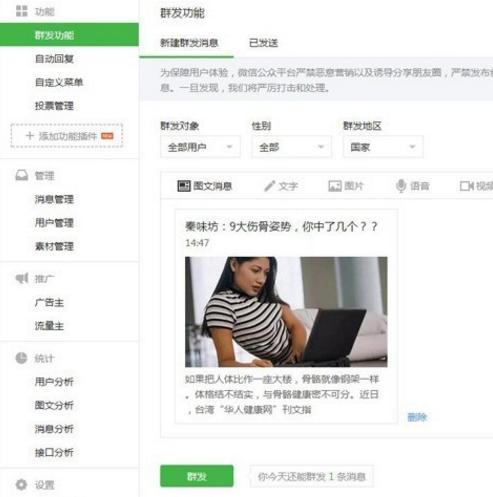493x497 pixels.
Task: Click the new badge on 添加功能插件
Action: tap(107, 136)
